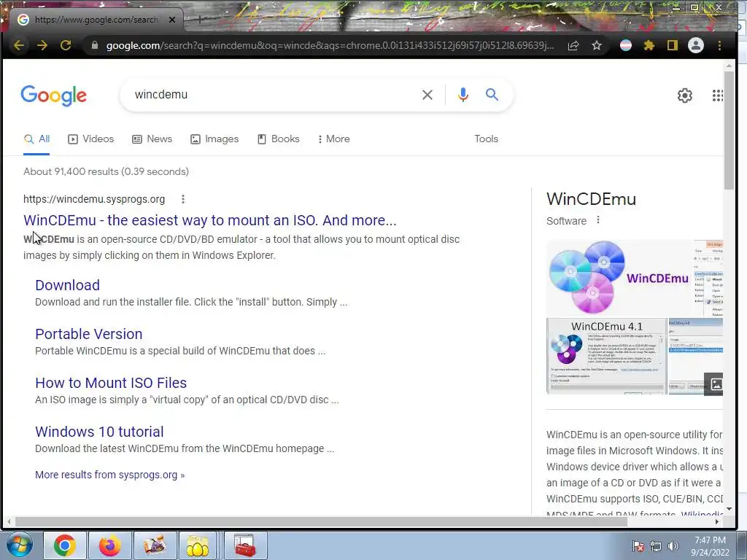Open the Google apps grid
The height and width of the screenshot is (560, 747).
tap(718, 96)
